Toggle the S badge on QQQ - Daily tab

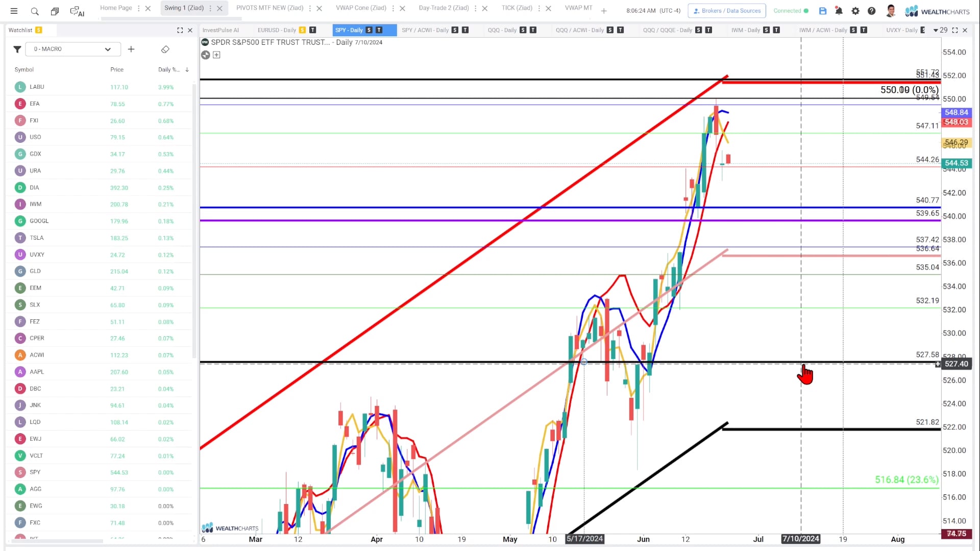[523, 30]
